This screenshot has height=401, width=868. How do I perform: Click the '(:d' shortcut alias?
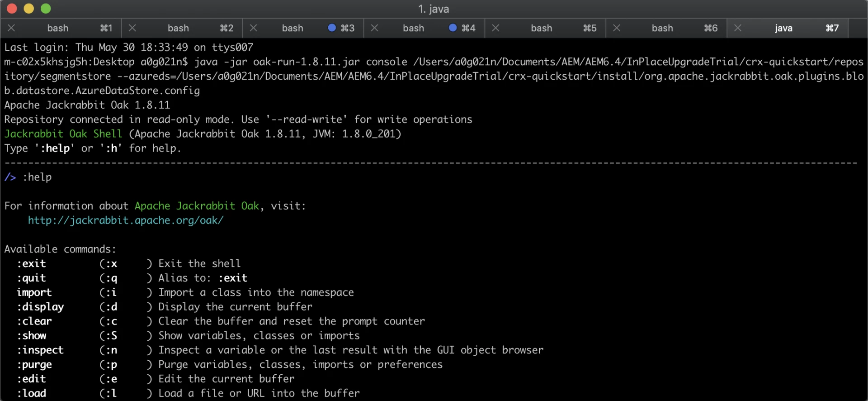[108, 307]
